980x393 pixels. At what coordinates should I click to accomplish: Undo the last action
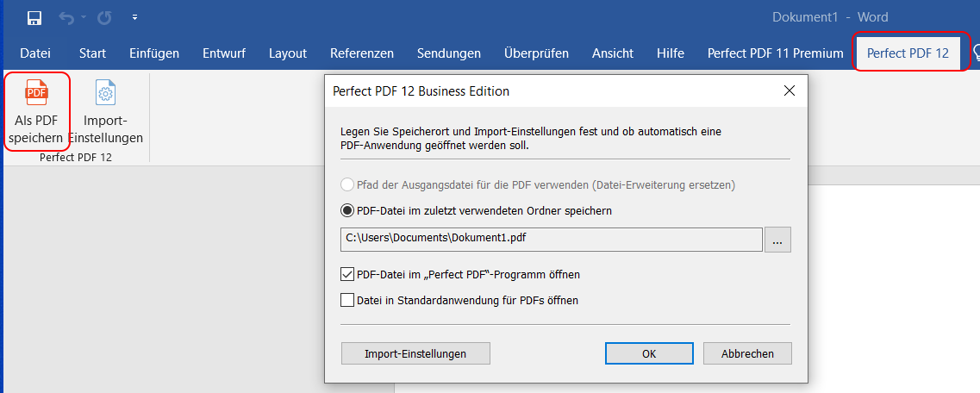tap(66, 18)
